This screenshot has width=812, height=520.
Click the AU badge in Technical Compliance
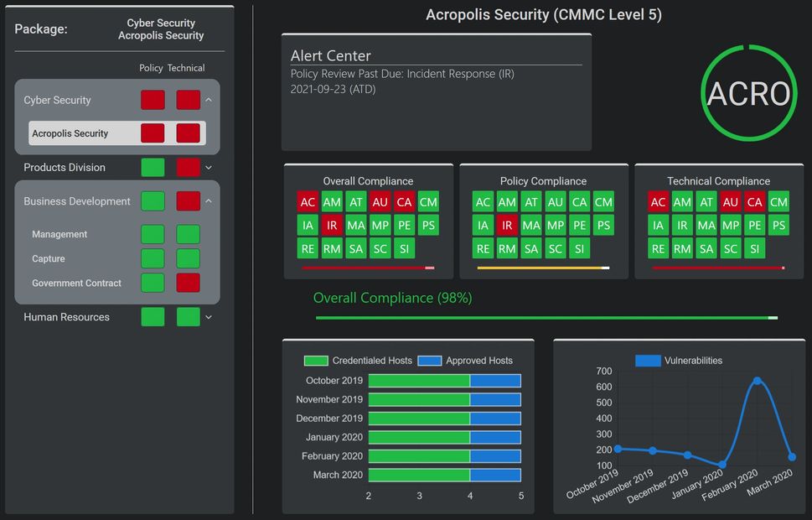[729, 201]
